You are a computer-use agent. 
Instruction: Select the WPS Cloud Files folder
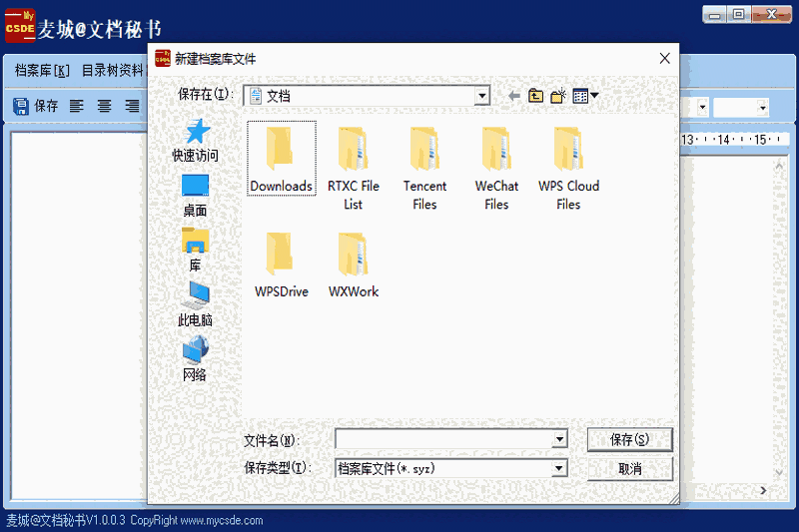pyautogui.click(x=568, y=168)
